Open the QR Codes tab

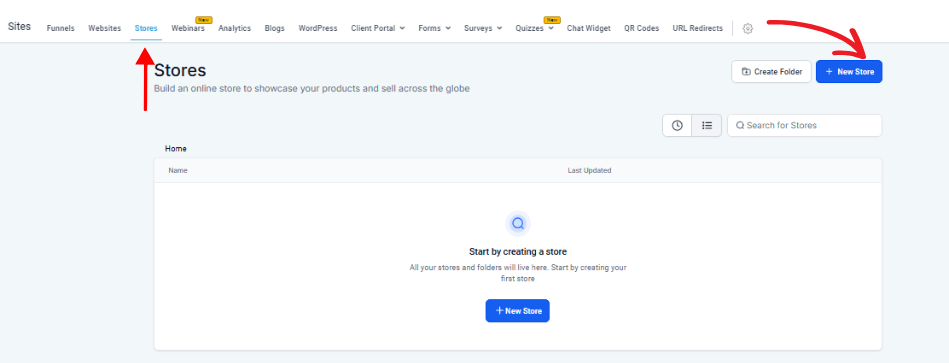point(642,28)
